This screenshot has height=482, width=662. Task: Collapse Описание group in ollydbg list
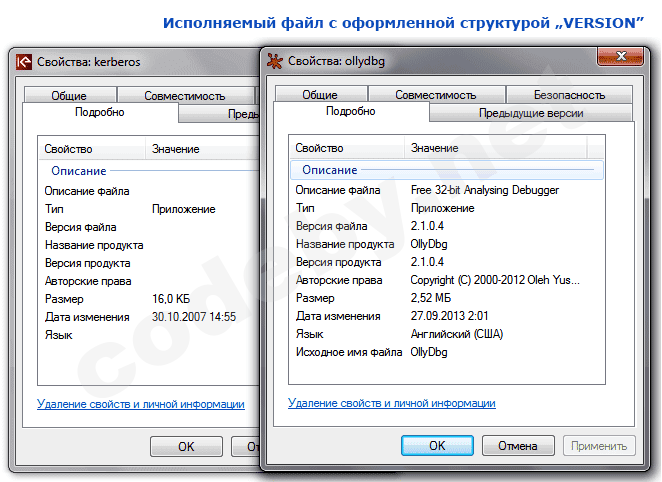point(447,170)
